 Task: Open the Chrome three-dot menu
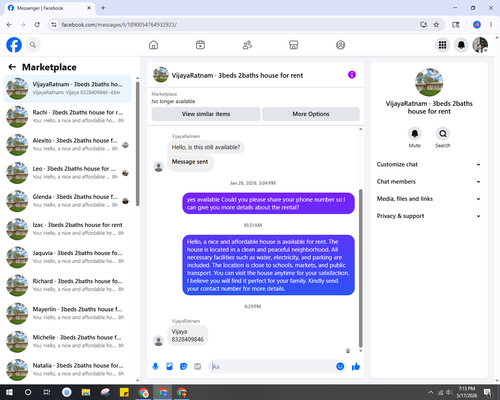coord(491,25)
